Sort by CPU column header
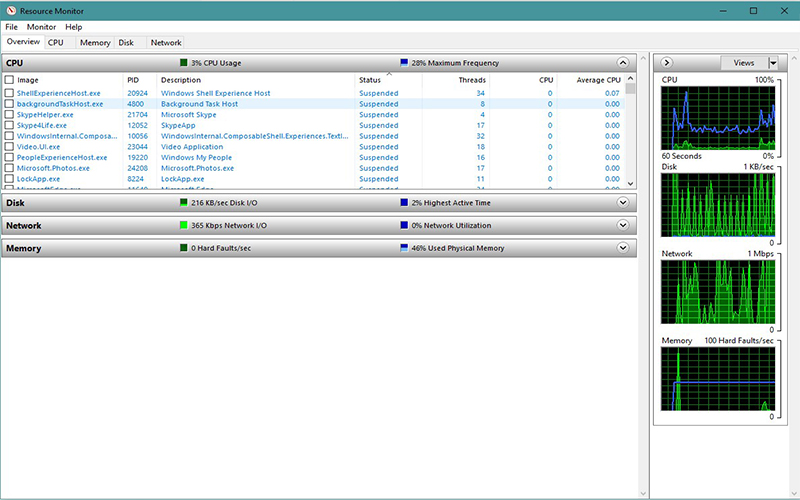800x500 pixels. (523, 80)
